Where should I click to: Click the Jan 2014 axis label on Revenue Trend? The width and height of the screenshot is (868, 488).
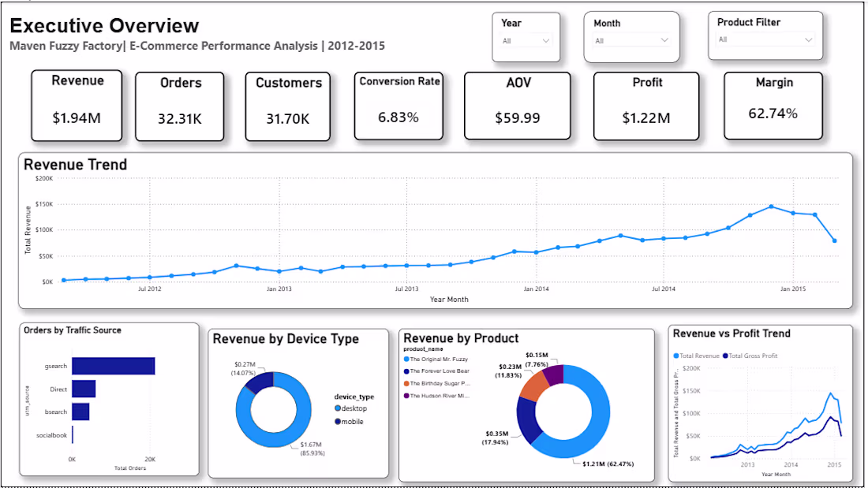click(536, 289)
